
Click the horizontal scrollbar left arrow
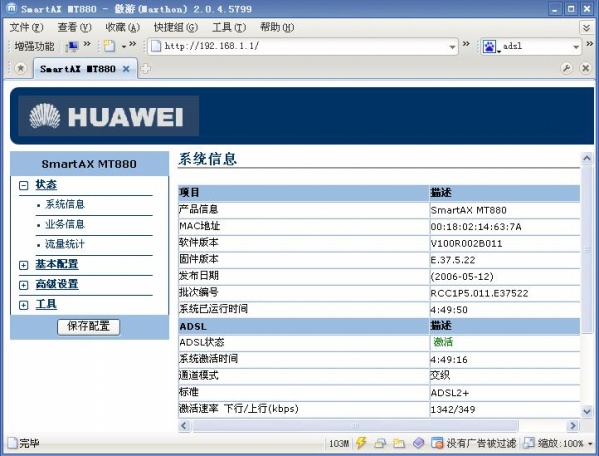pos(184,426)
